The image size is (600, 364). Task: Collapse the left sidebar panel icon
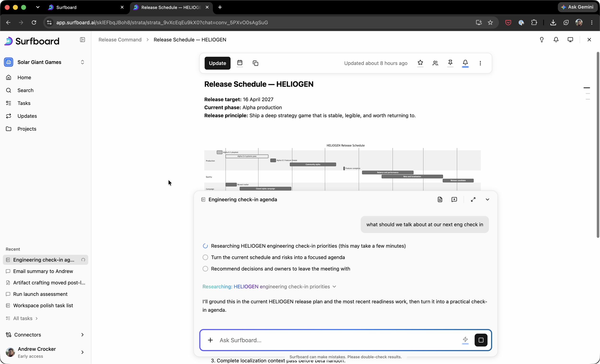coord(82,40)
